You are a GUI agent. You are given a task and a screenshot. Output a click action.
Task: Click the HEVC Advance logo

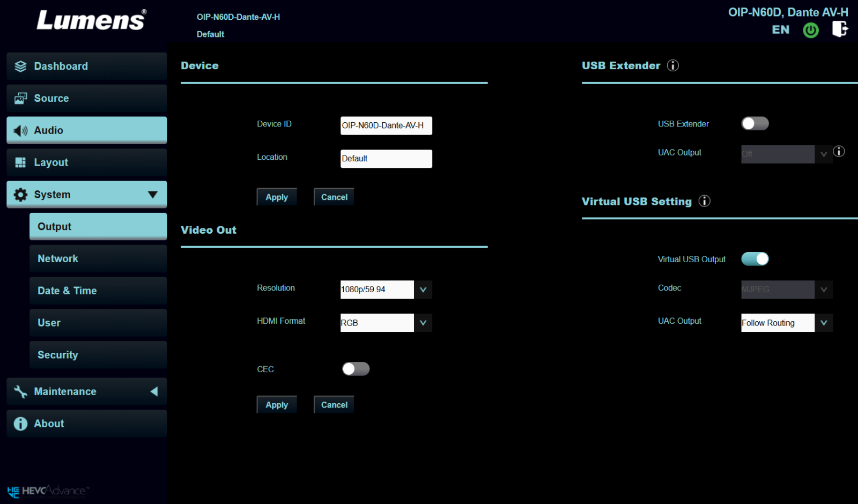point(48,491)
